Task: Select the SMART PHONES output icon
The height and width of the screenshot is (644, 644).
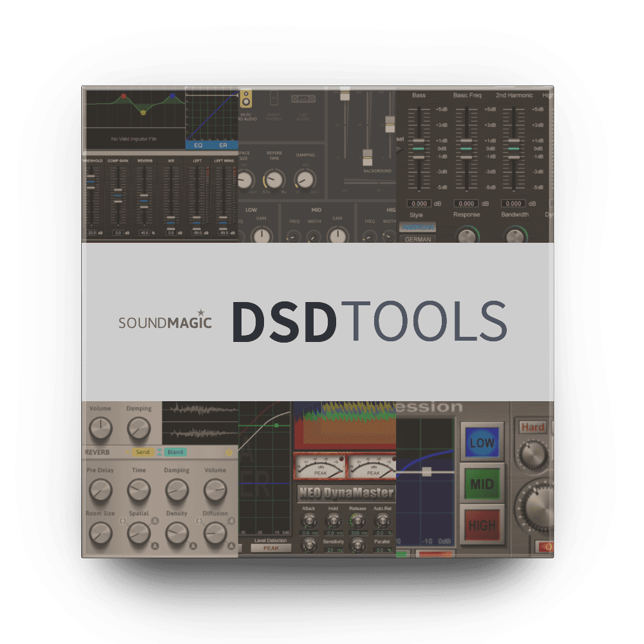Action: (274, 98)
